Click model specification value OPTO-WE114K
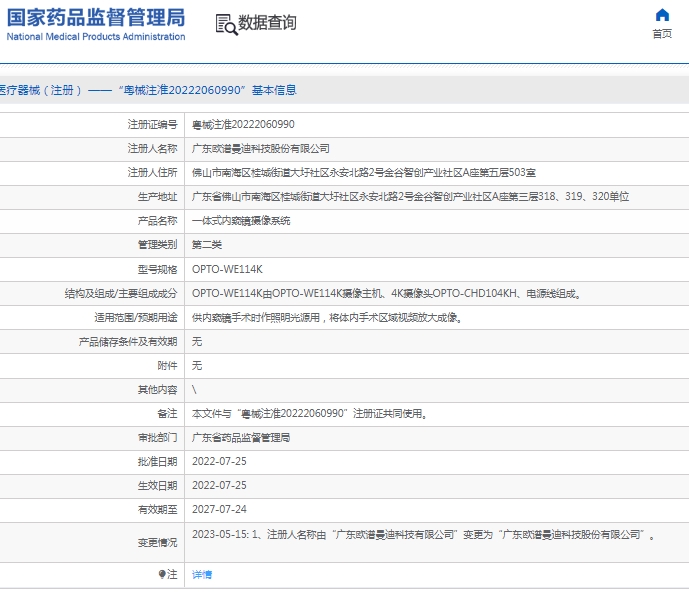The height and width of the screenshot is (592, 689). tap(227, 269)
